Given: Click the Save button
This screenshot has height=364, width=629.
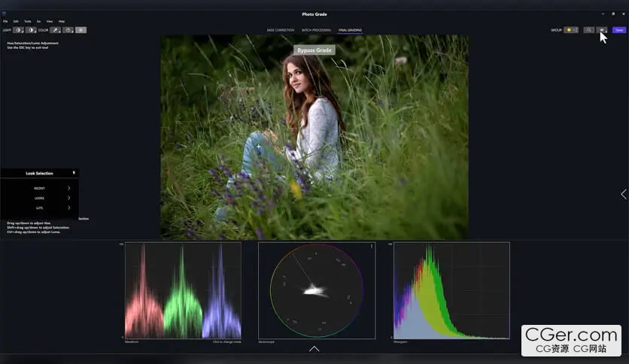Looking at the screenshot, I should (x=618, y=30).
